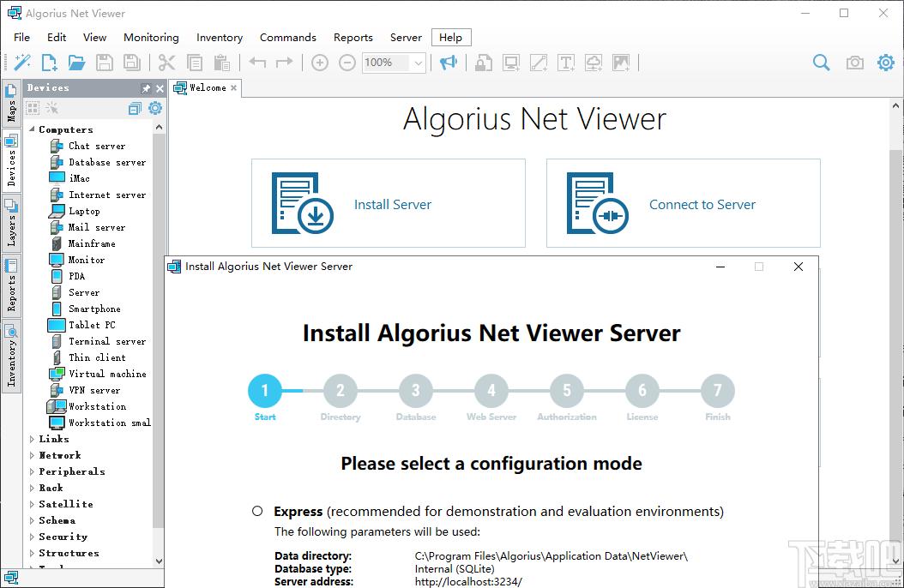Click the 100% zoom value field
Screen dimensions: 904x588
pyautogui.click(x=386, y=63)
